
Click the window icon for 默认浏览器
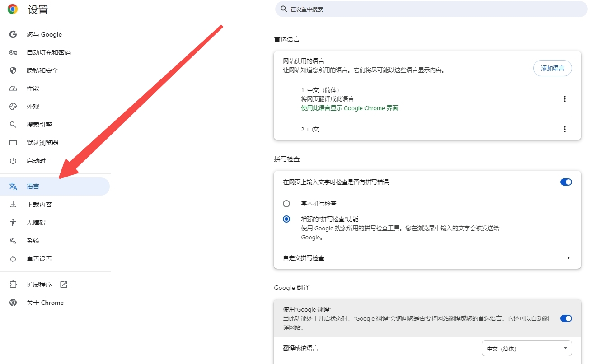click(x=13, y=143)
